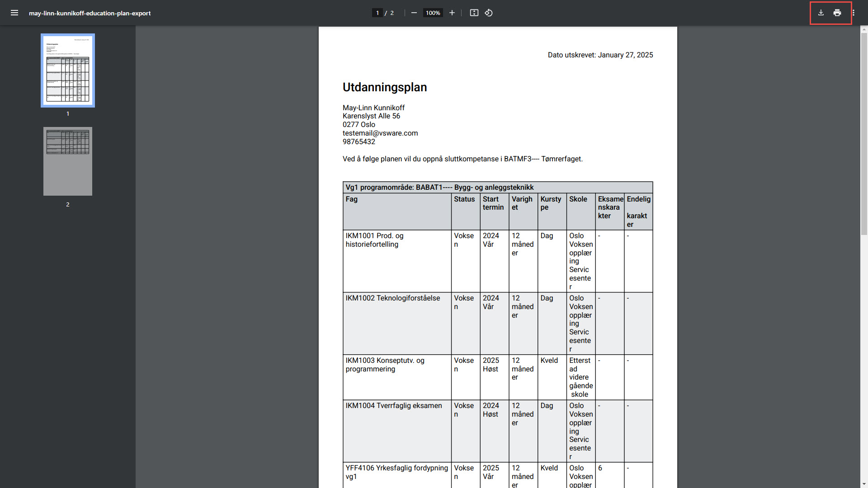Click the document title in toolbar
The image size is (868, 488).
pos(90,13)
